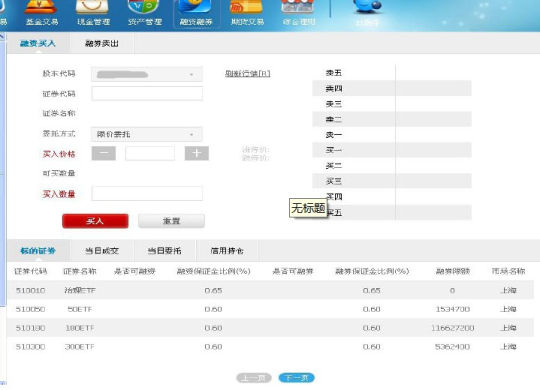540x390 pixels.
Task: Click the 买入价格 input box
Action: click(150, 153)
